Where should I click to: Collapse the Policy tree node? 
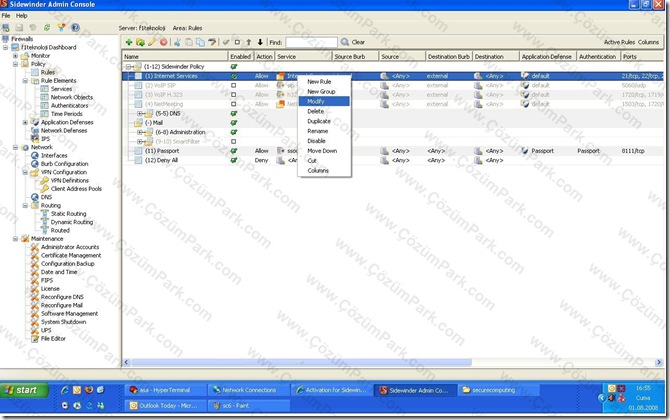click(15, 64)
